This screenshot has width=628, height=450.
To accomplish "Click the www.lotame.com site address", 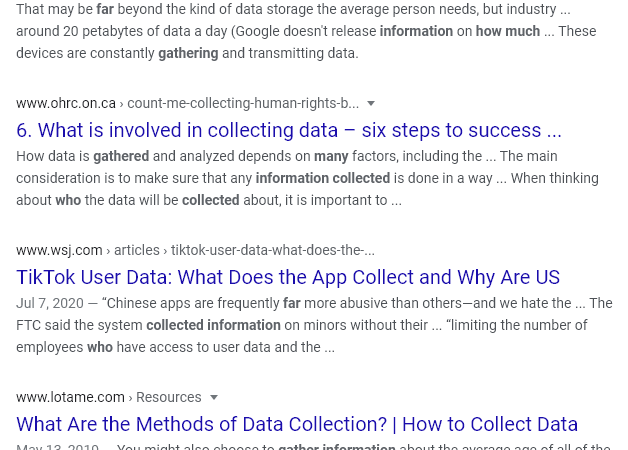I will [70, 397].
